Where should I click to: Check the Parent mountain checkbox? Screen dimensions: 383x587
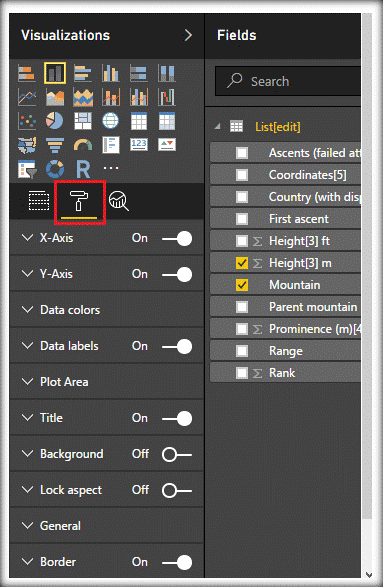pyautogui.click(x=242, y=307)
